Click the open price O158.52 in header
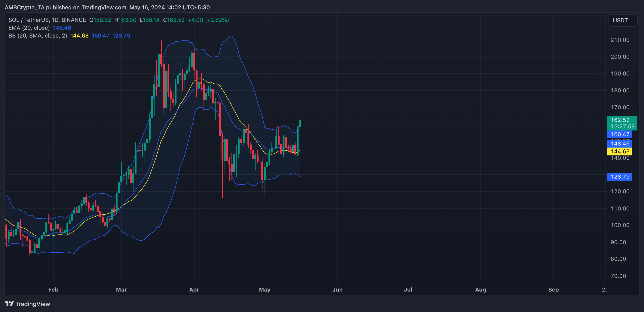 pyautogui.click(x=100, y=20)
